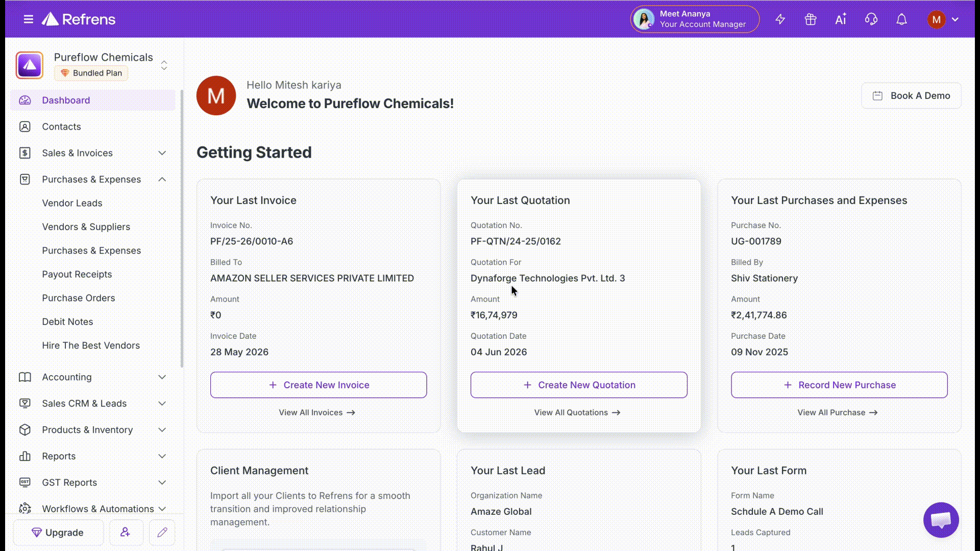Screen dimensions: 980x551
Task: Click the Contacts icon in sidebar
Action: pyautogui.click(x=25, y=127)
